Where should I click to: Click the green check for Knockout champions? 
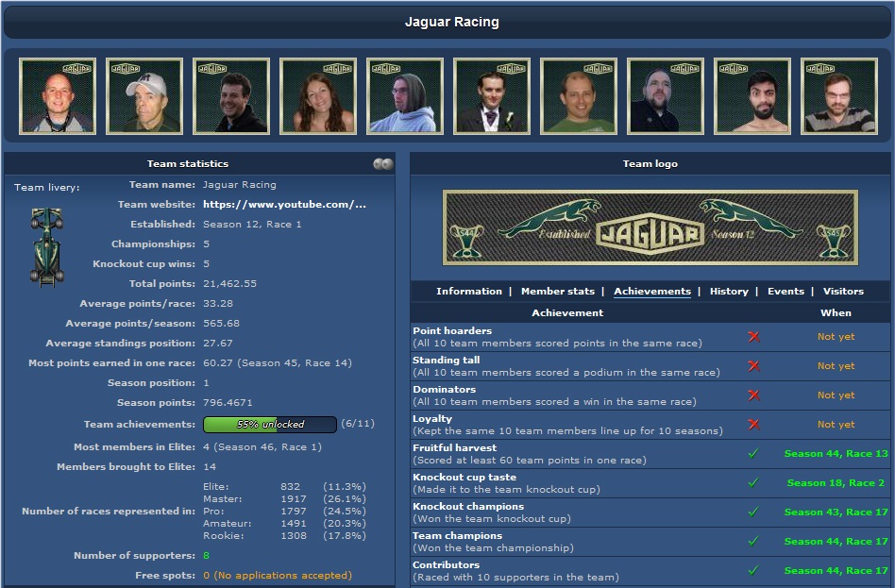tap(753, 512)
